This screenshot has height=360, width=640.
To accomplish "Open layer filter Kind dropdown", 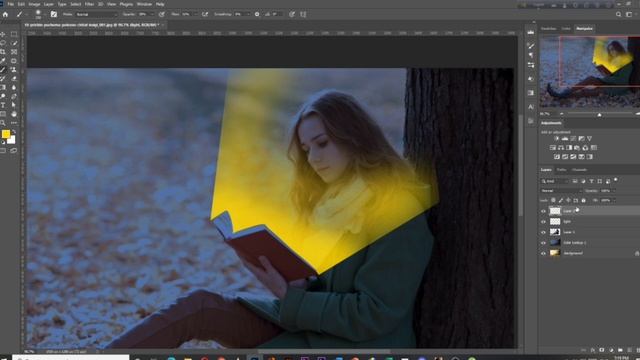I will (555, 181).
